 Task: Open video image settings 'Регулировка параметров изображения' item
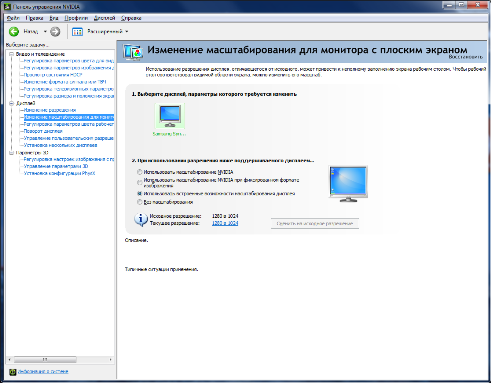tap(69, 68)
